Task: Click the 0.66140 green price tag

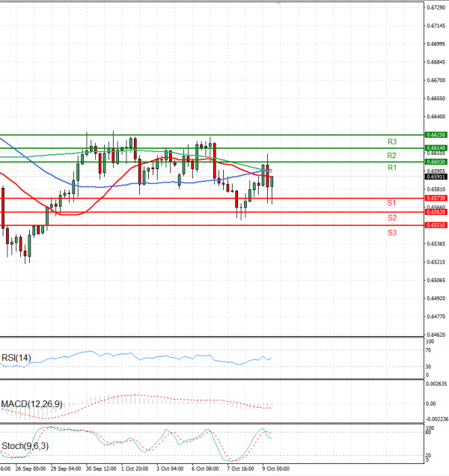Action: point(436,148)
